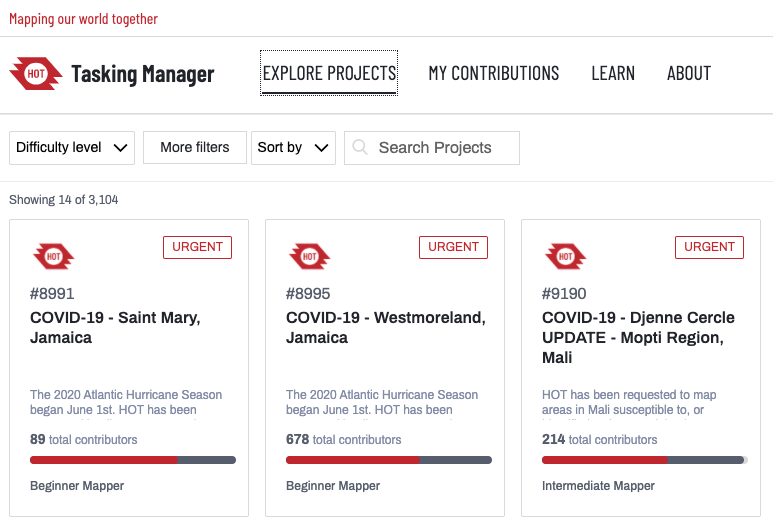Click 'Mapping our world together' tagline

[x=83, y=19]
